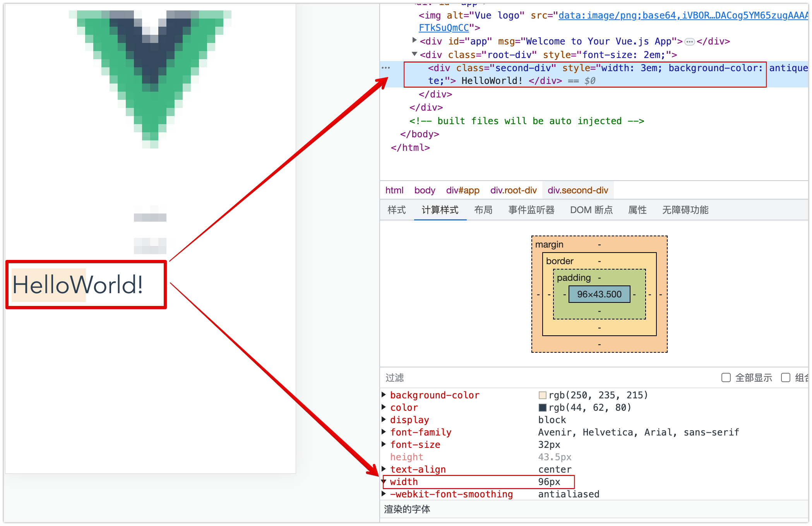Expand the background-color computed property
Screen dimensions: 812x526
384,394
